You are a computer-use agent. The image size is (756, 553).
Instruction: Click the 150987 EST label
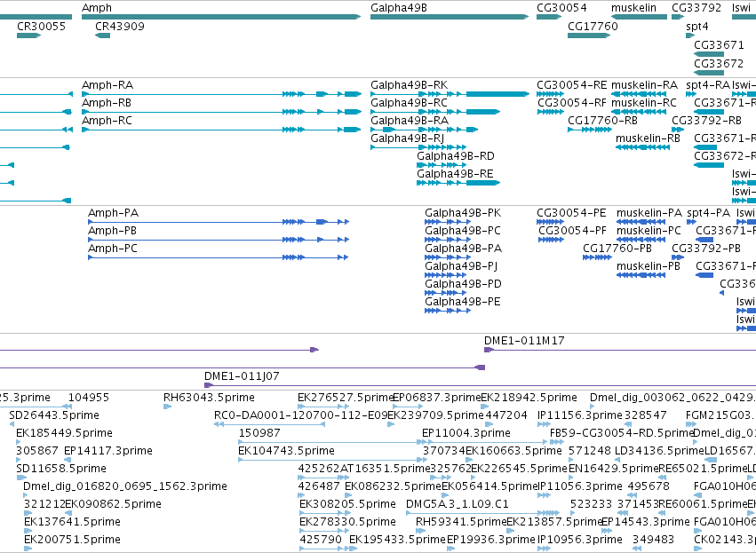pos(259,433)
